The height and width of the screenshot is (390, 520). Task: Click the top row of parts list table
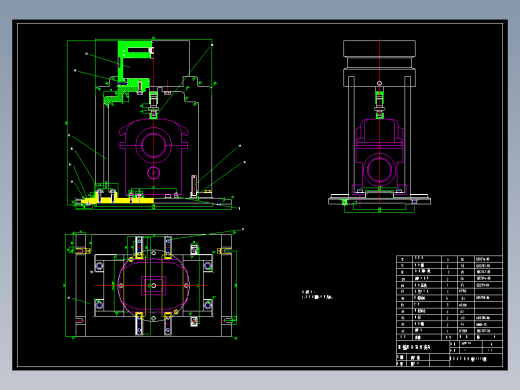point(449,259)
